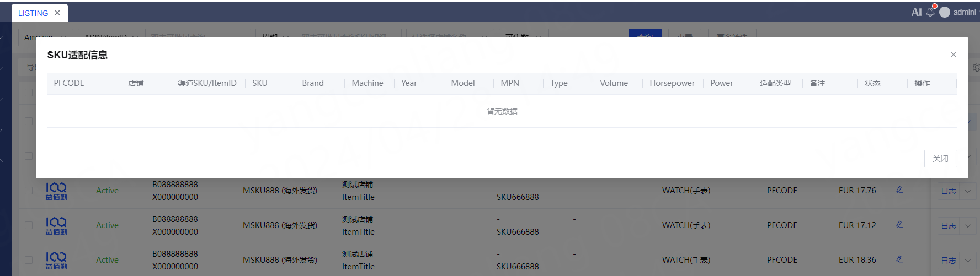The width and height of the screenshot is (980, 276).
Task: Click the Power column header
Action: click(x=722, y=83)
